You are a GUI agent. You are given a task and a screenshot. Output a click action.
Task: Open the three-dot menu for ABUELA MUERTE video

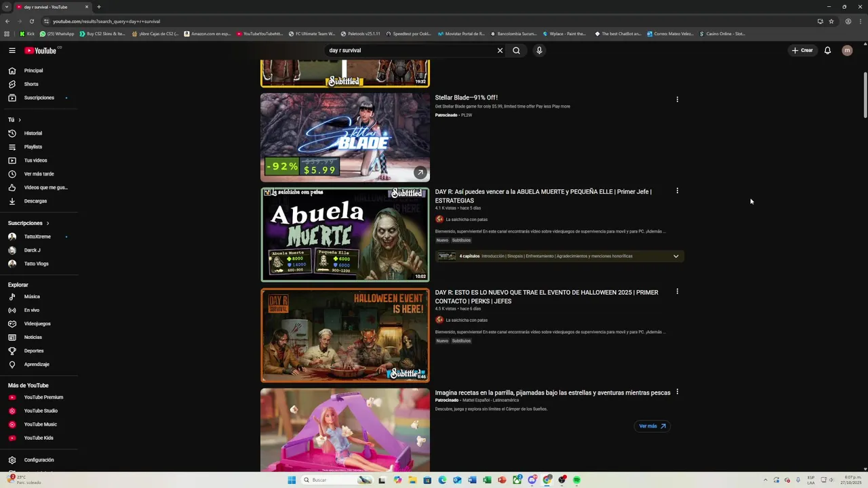677,191
